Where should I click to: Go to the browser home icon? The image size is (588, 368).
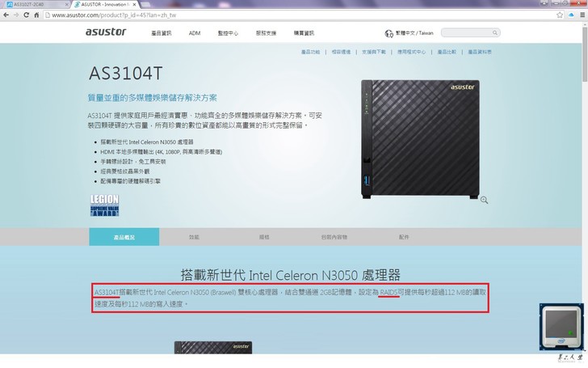point(36,15)
